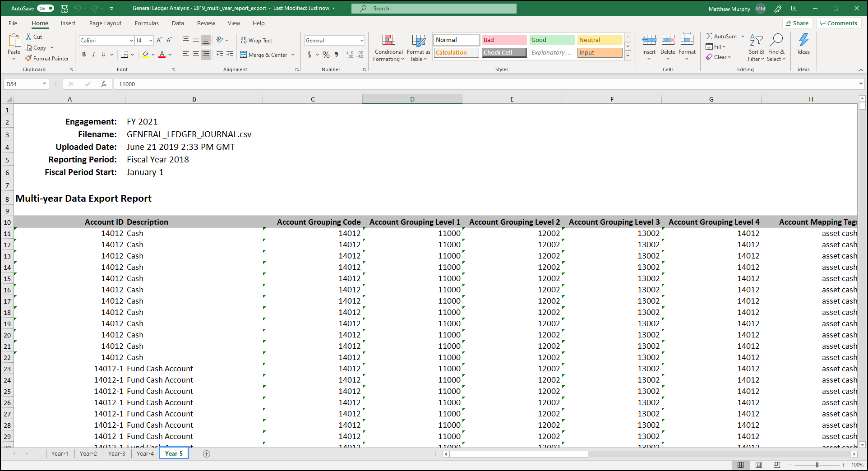Select center text alignment
Image resolution: width=868 pixels, height=471 pixels.
195,55
